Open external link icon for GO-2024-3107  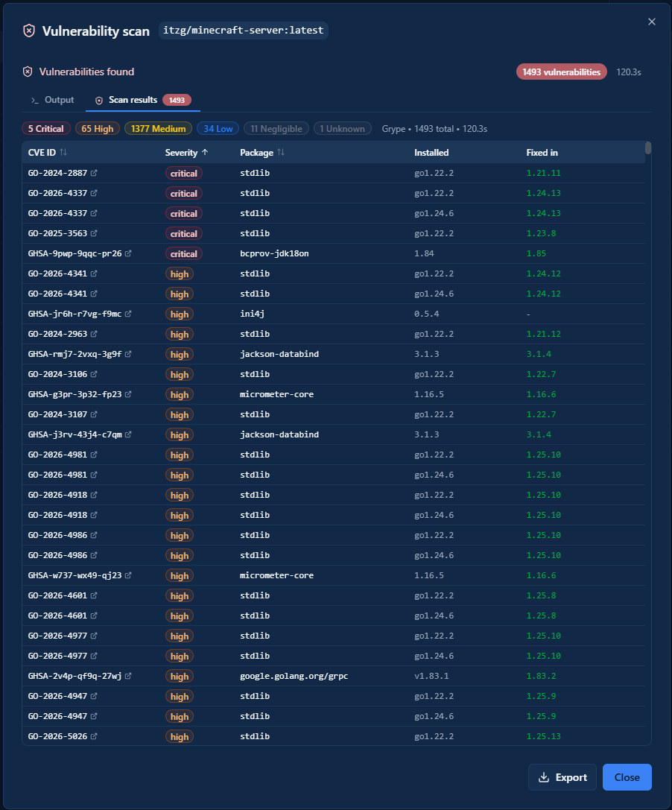click(x=94, y=415)
